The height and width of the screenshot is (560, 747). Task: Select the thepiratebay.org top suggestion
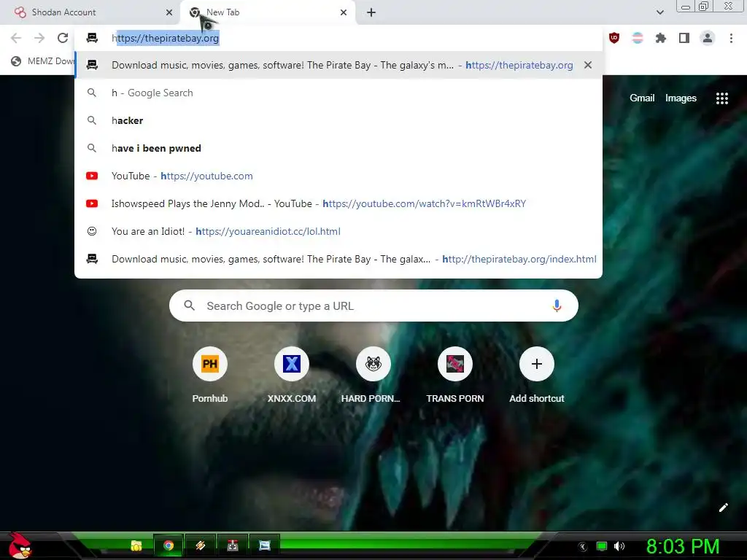click(338, 65)
